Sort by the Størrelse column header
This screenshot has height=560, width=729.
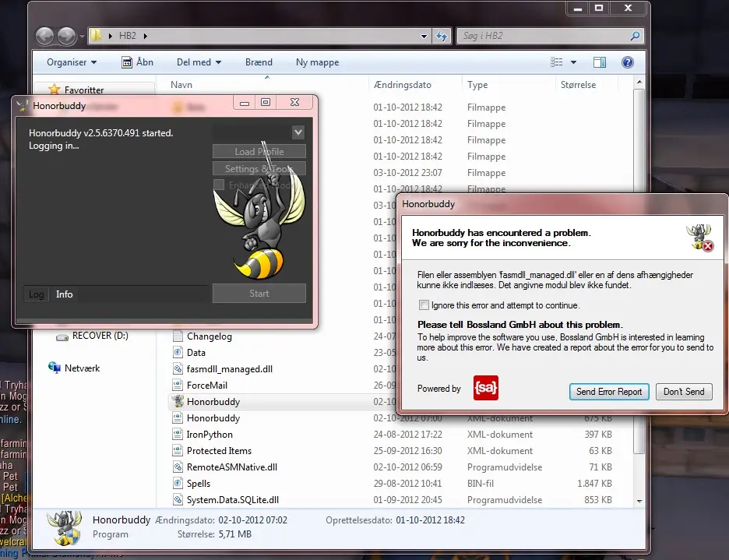point(579,85)
